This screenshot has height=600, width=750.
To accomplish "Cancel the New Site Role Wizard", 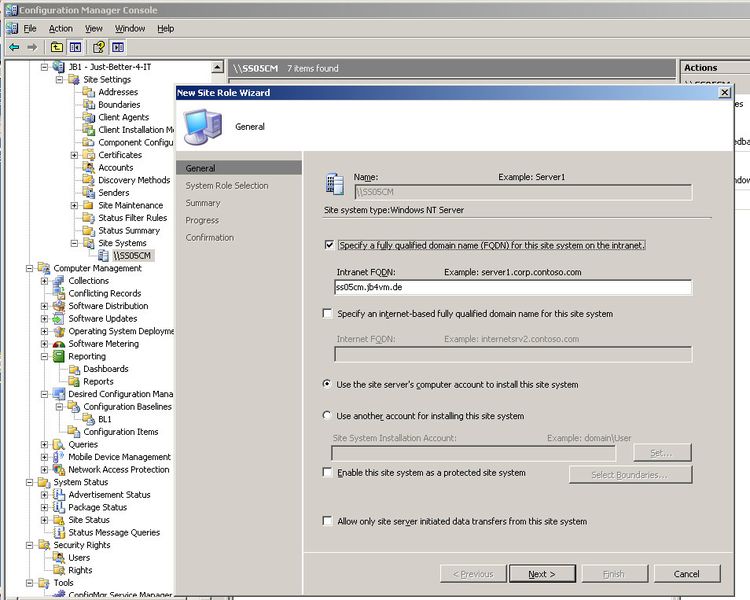I will [686, 574].
